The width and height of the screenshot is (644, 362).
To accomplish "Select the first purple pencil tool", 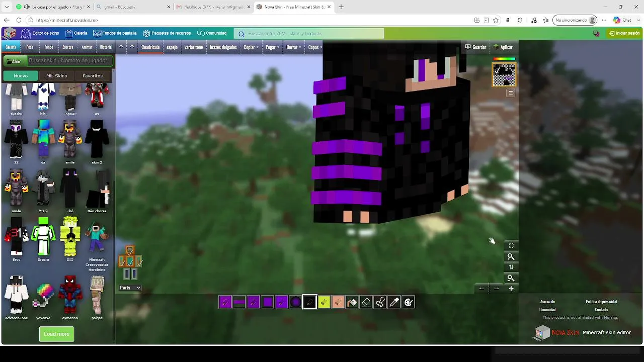I will point(225,302).
